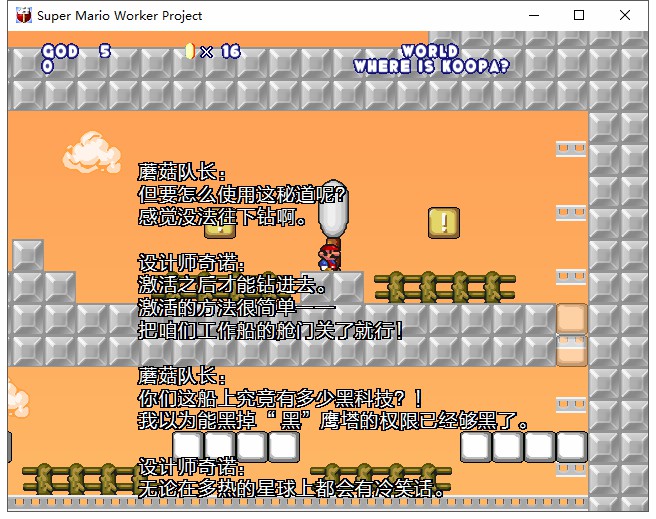Click speaker name 设计师奇诺 above 激活之后才能钻进去

[x=192, y=263]
